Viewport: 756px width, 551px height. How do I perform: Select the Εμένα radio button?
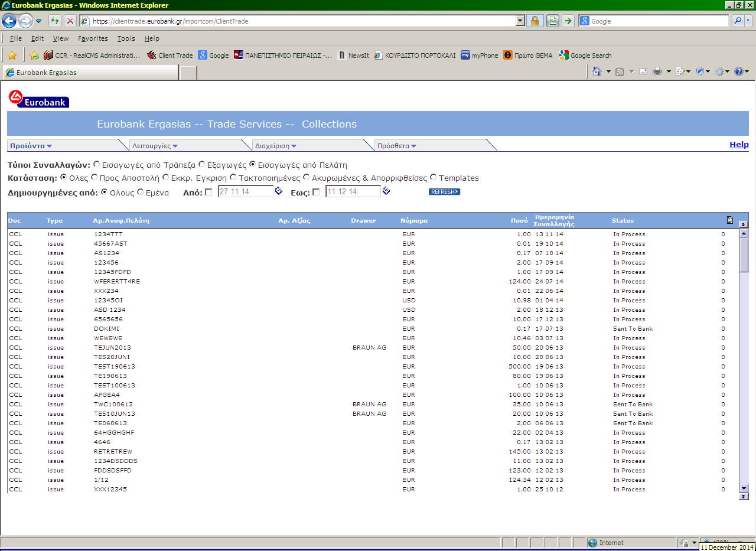(x=141, y=192)
